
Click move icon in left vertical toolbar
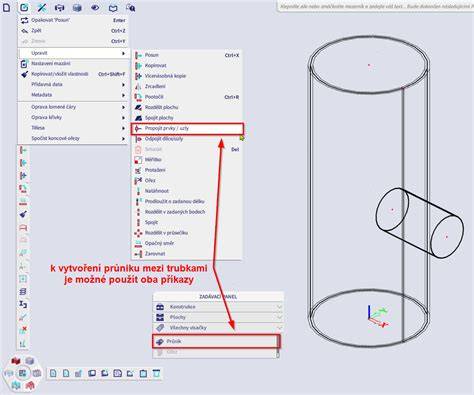23,150
